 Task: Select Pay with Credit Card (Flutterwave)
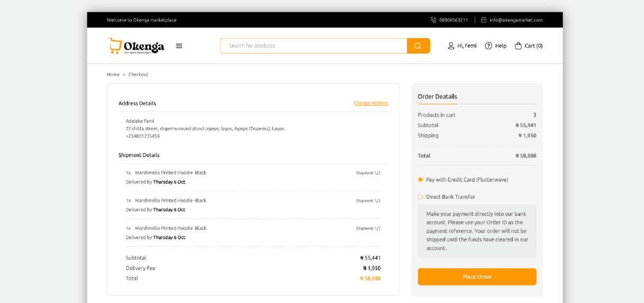point(420,180)
